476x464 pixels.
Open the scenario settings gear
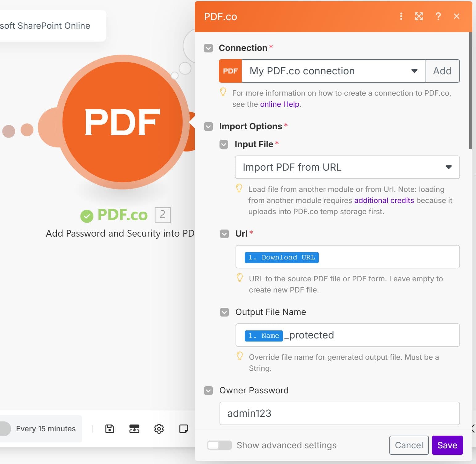(x=159, y=429)
